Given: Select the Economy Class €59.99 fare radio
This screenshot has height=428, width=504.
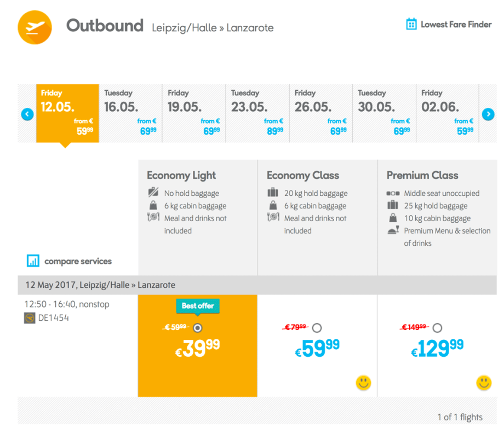Looking at the screenshot, I should tap(317, 328).
